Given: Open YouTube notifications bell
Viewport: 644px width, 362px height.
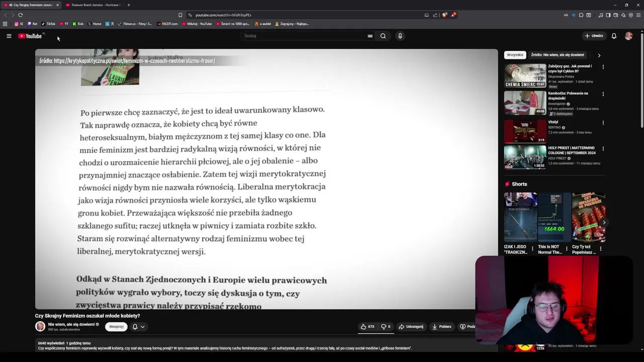Looking at the screenshot, I should [614, 36].
